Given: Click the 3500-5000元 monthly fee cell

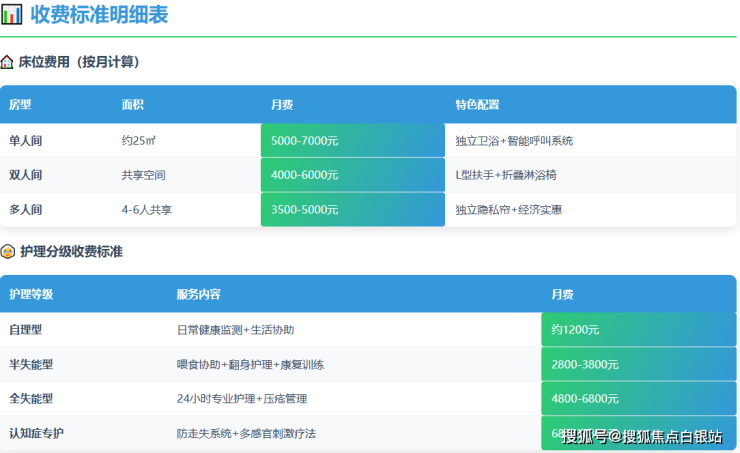Looking at the screenshot, I should pos(352,210).
